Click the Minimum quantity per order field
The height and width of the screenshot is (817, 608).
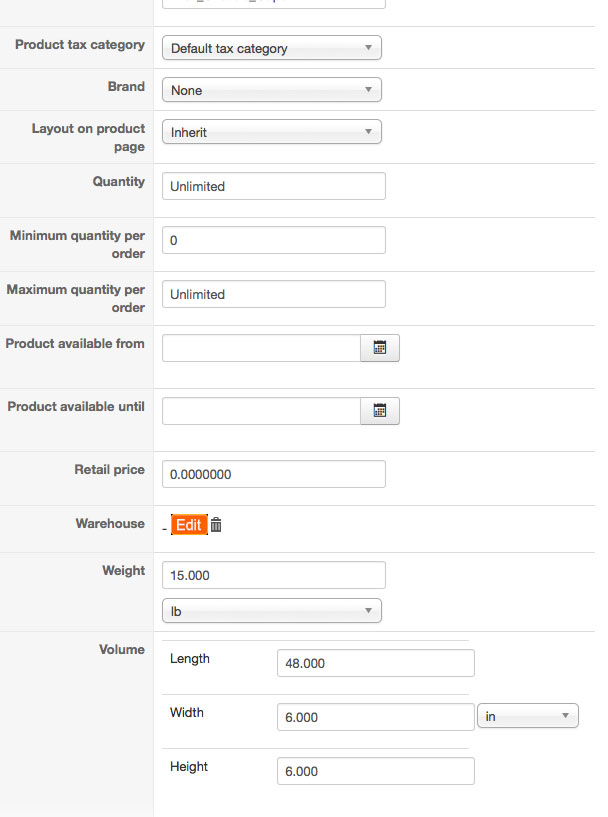[x=273, y=240]
